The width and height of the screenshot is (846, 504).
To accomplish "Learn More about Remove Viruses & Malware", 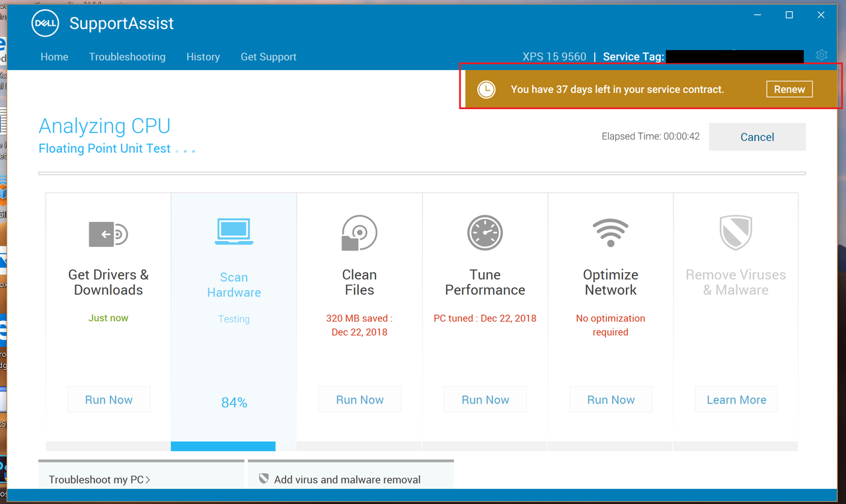I will coord(736,400).
